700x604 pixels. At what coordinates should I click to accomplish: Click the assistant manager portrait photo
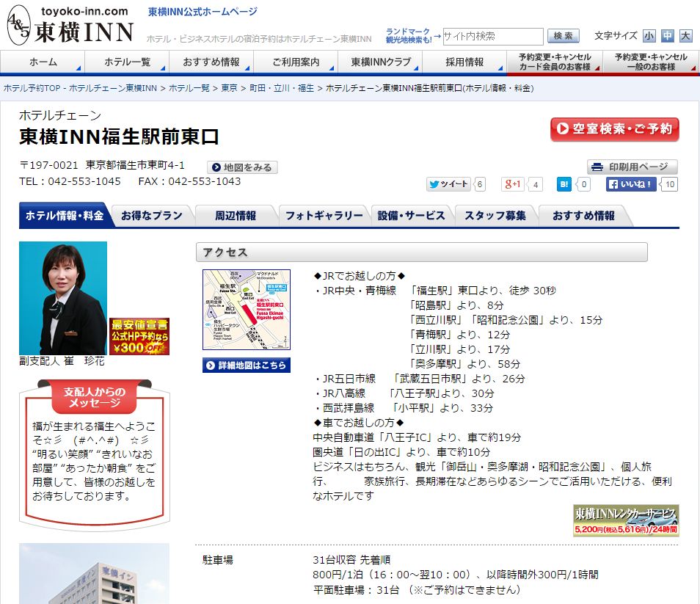point(63,298)
